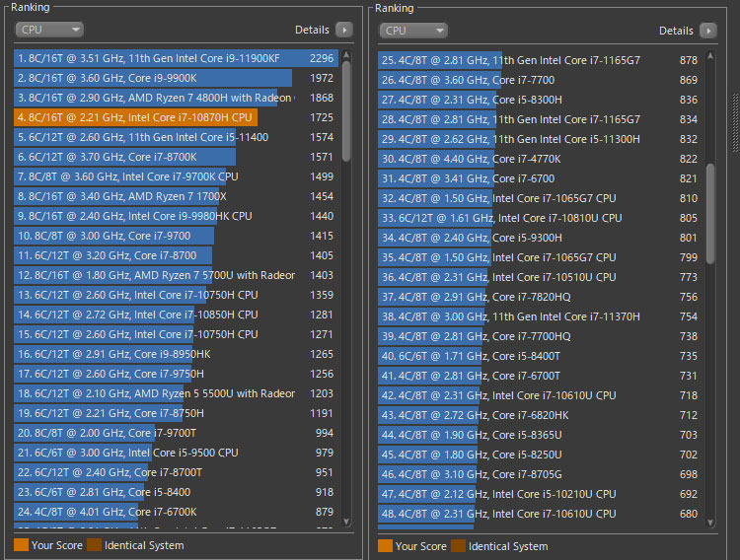The width and height of the screenshot is (740, 560).
Task: Select the Core i7-8700K row
Action: click(176, 157)
